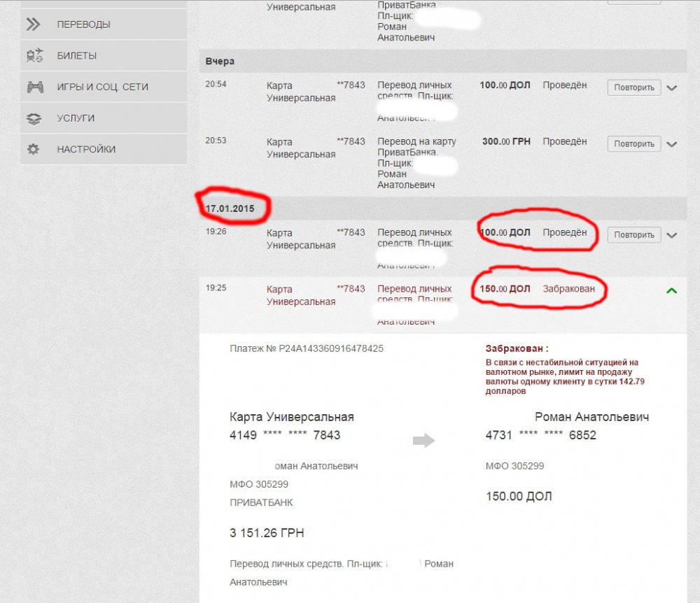700x603 pixels.
Task: Click the gamepad icon for games and social networks
Action: tap(35, 87)
